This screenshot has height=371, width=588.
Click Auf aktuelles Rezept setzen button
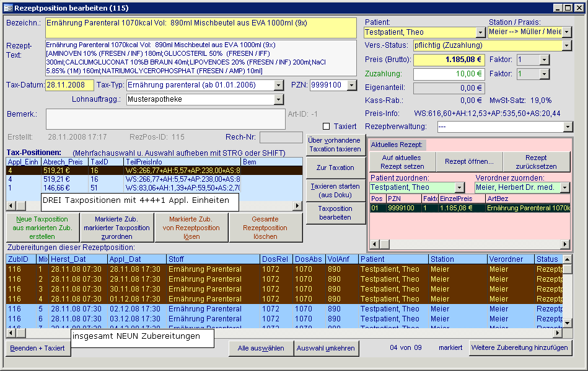coord(402,162)
